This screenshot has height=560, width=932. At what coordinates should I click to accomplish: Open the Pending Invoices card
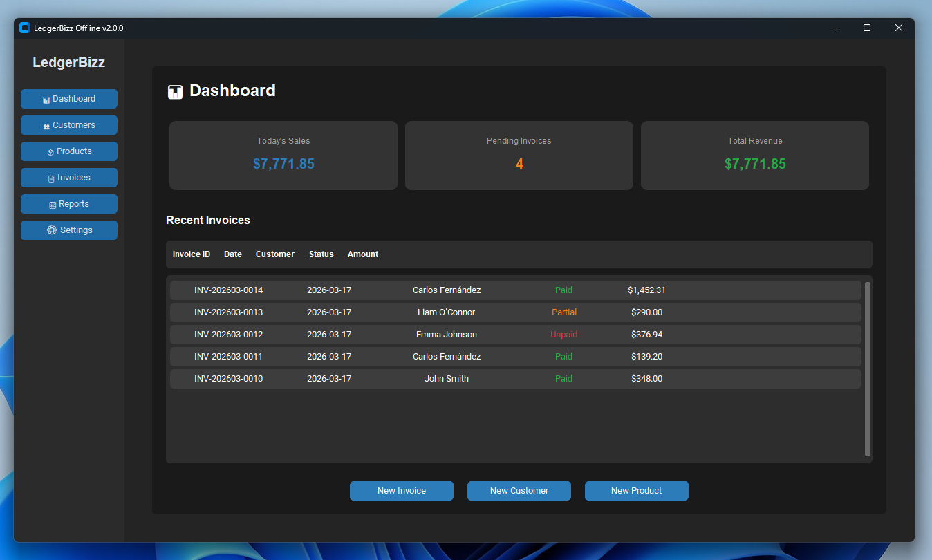(519, 155)
